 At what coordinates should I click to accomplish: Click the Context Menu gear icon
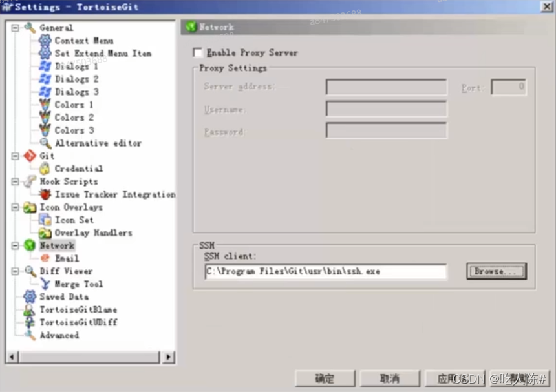click(45, 41)
